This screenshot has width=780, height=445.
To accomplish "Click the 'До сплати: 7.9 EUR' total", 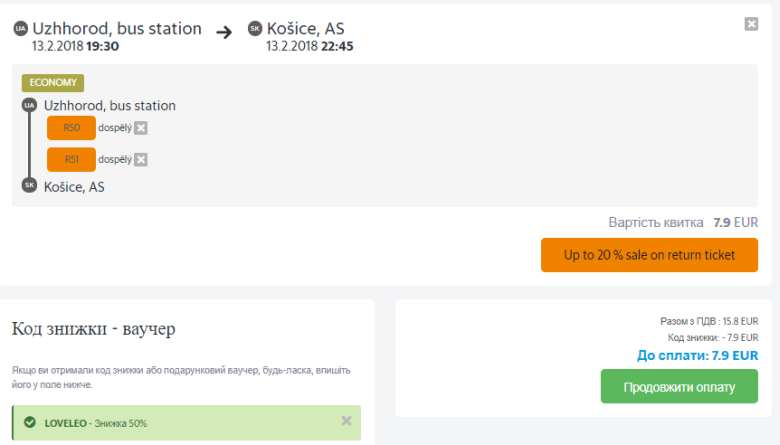I will pos(697,355).
